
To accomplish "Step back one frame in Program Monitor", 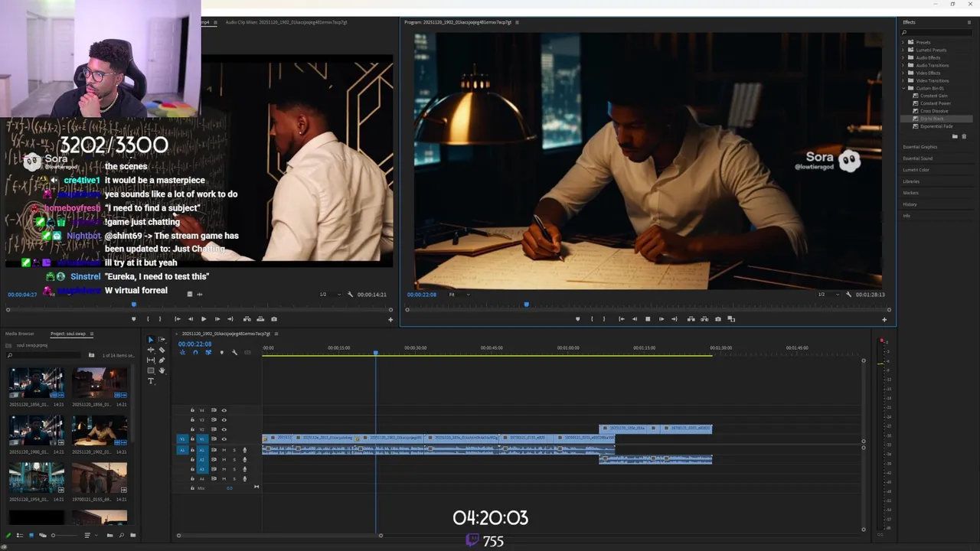I will [x=635, y=319].
